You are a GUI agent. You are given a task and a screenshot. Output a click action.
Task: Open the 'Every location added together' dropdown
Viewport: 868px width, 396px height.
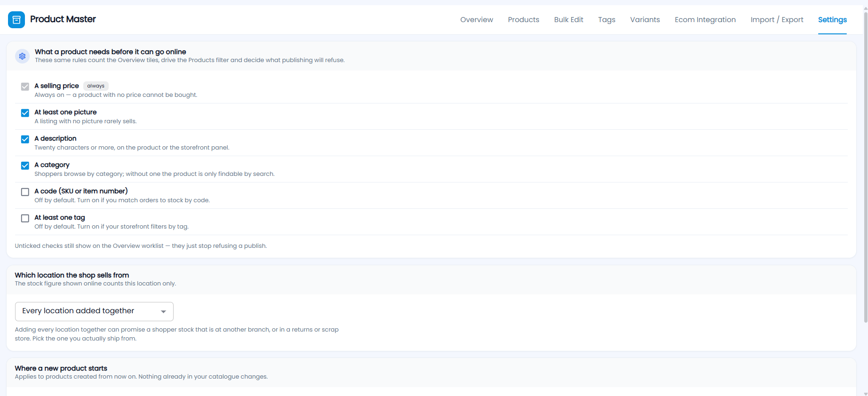pos(94,311)
